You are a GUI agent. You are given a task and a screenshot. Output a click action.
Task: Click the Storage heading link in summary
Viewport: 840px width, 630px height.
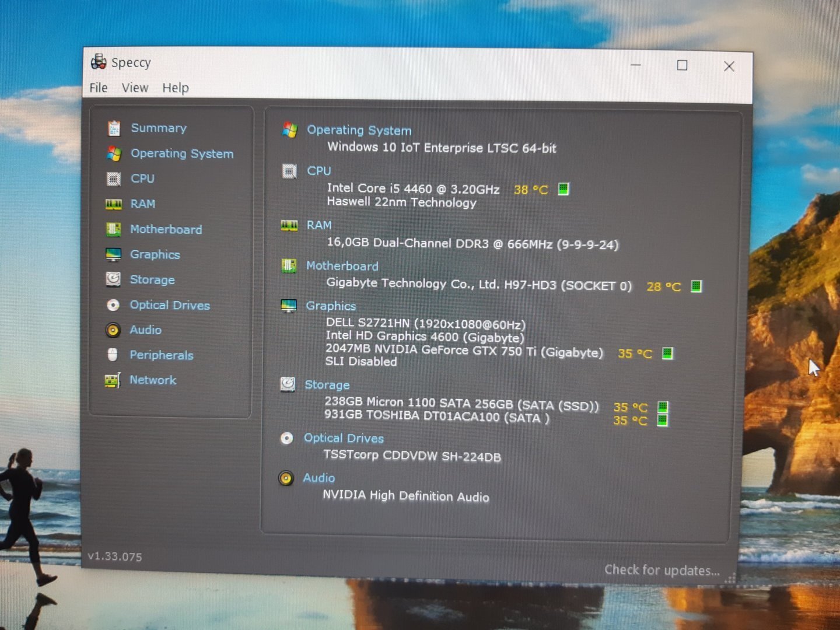click(x=327, y=385)
